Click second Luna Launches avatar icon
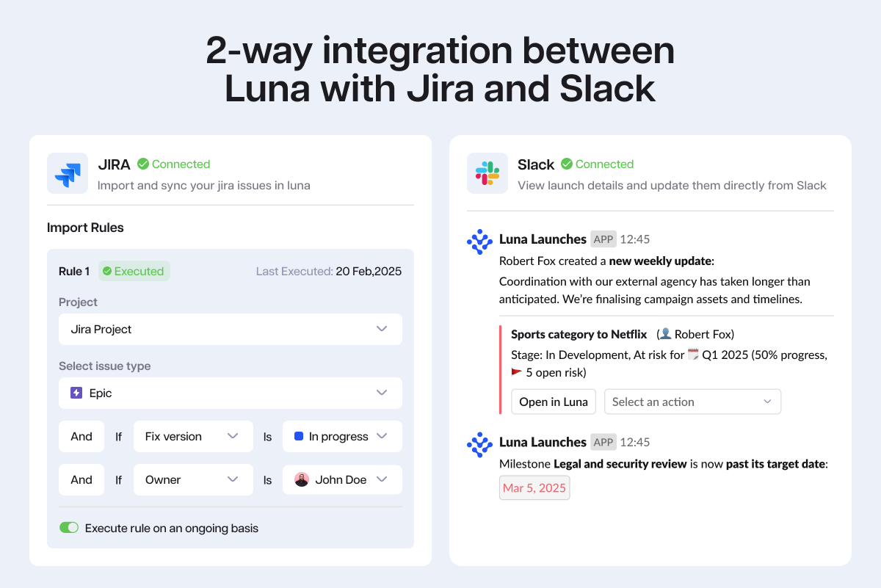This screenshot has width=881, height=588. pos(479,445)
